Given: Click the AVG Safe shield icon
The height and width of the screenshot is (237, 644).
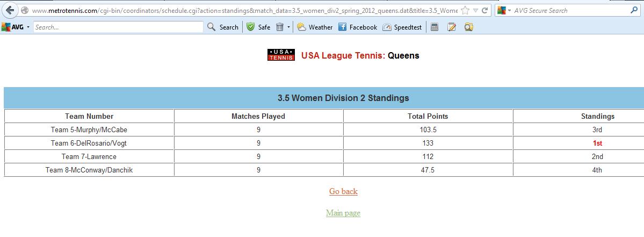Looking at the screenshot, I should 250,27.
